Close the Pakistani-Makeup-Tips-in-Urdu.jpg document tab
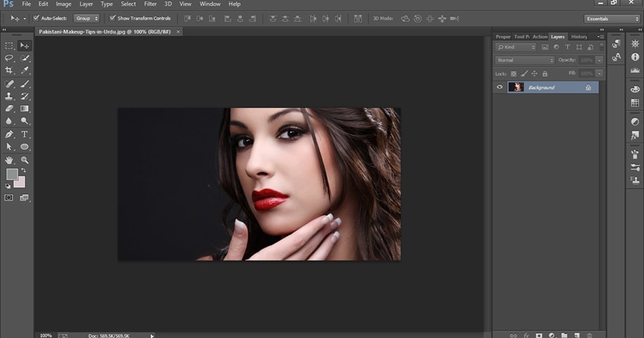Viewport: 644px width, 338px height. (x=177, y=32)
